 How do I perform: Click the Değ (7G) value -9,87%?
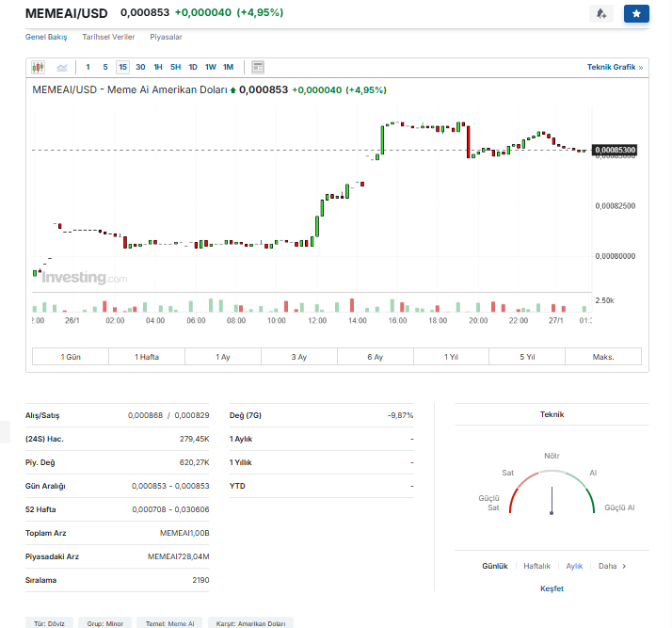click(x=401, y=415)
